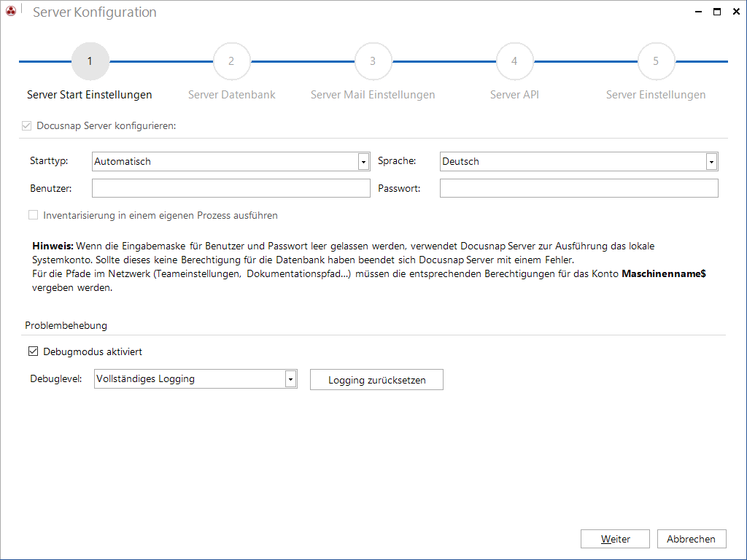Click the Vollständiges Logging combo box
Viewport: 747px width, 560px height.
(196, 379)
